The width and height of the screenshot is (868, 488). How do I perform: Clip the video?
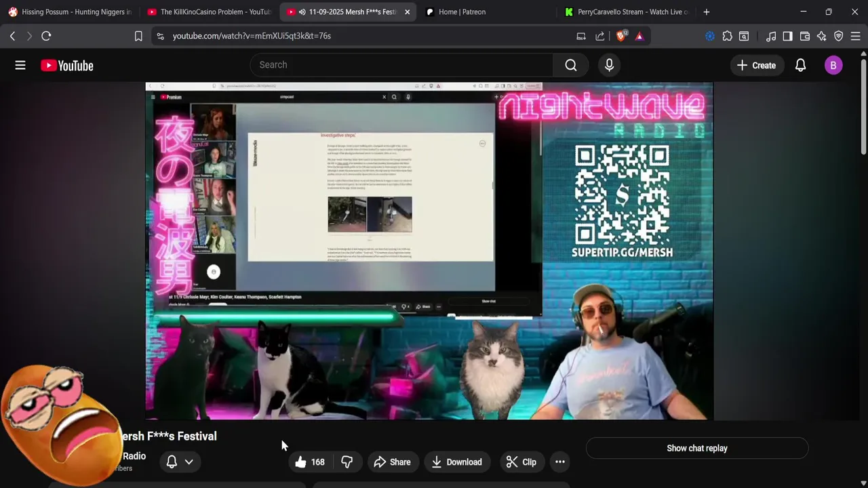coord(521,462)
